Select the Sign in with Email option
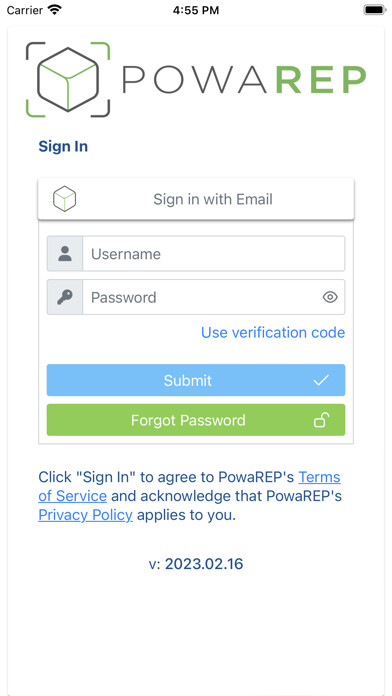 tap(196, 199)
